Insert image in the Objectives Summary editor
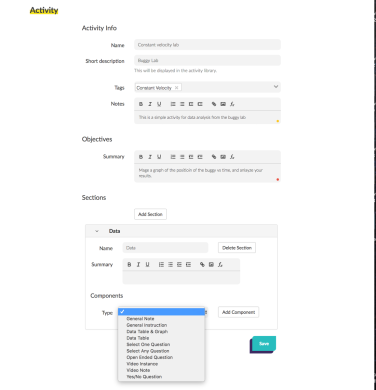The width and height of the screenshot is (376, 390). pyautogui.click(x=223, y=157)
